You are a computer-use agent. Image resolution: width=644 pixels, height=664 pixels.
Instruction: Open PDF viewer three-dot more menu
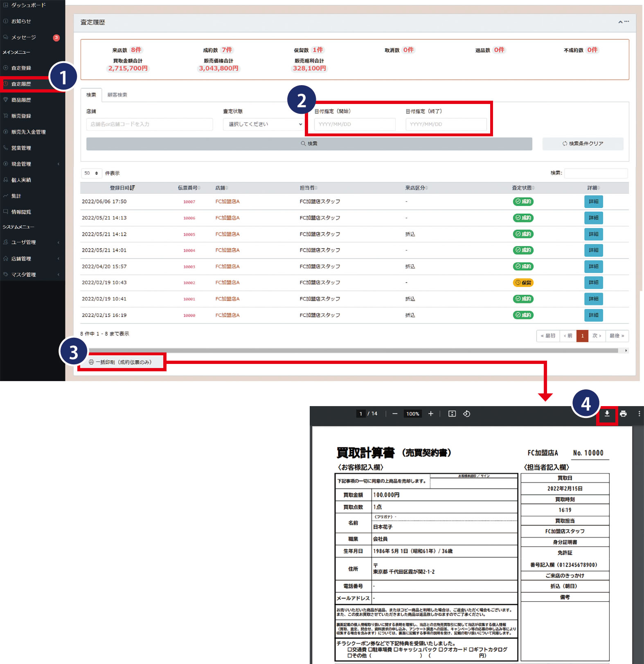coord(639,414)
